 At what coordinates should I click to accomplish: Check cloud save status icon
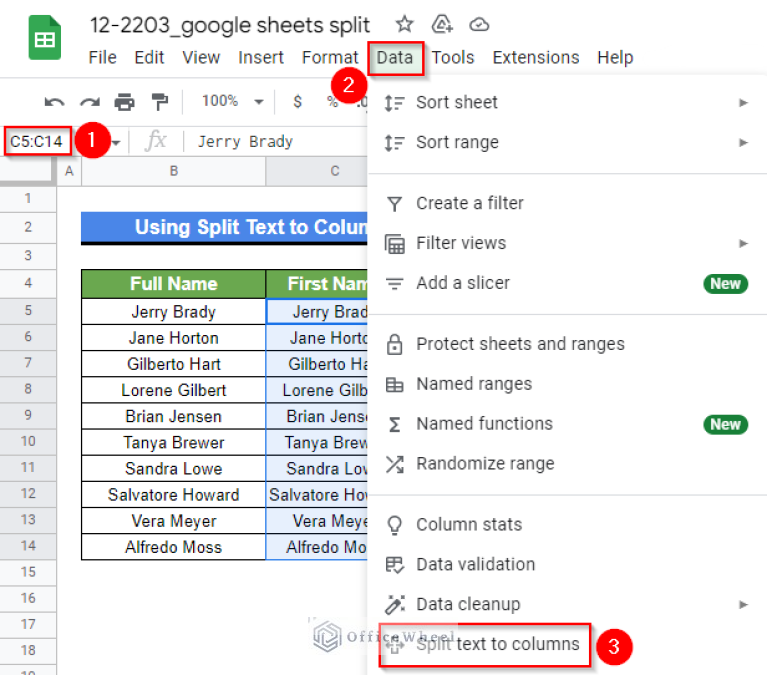[x=479, y=24]
